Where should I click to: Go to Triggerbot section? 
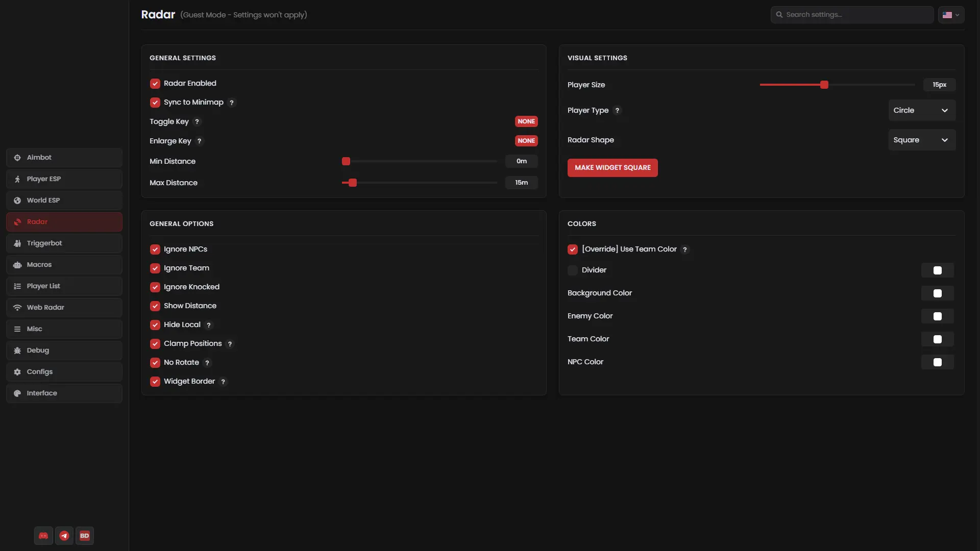[64, 243]
